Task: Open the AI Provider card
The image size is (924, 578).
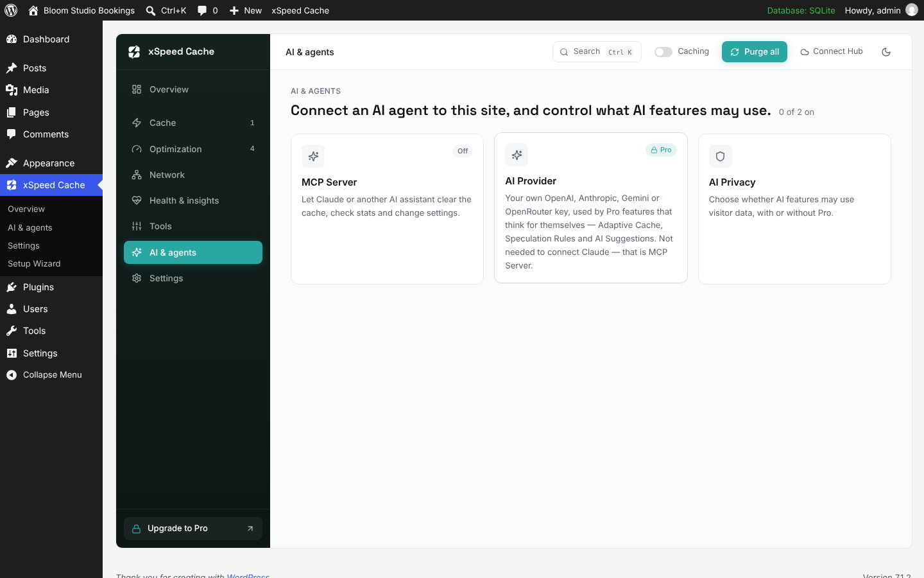Action: [591, 207]
